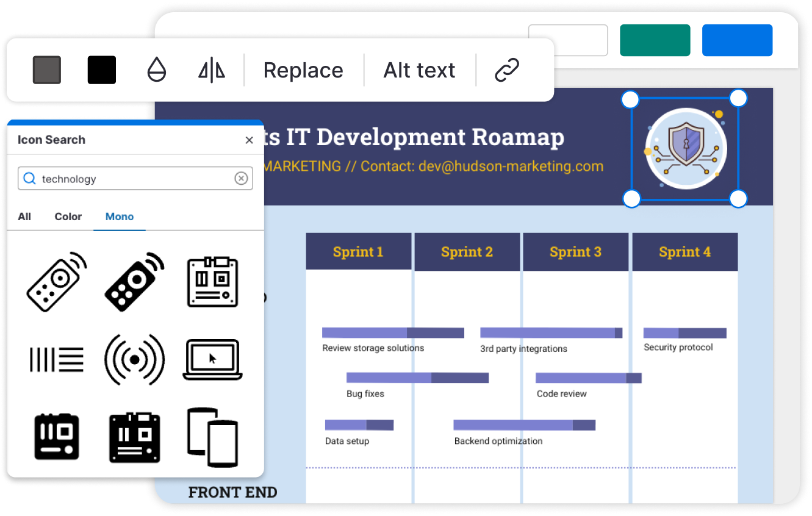Select the laptop with cursor icon
The width and height of the screenshot is (812, 516).
tap(212, 359)
